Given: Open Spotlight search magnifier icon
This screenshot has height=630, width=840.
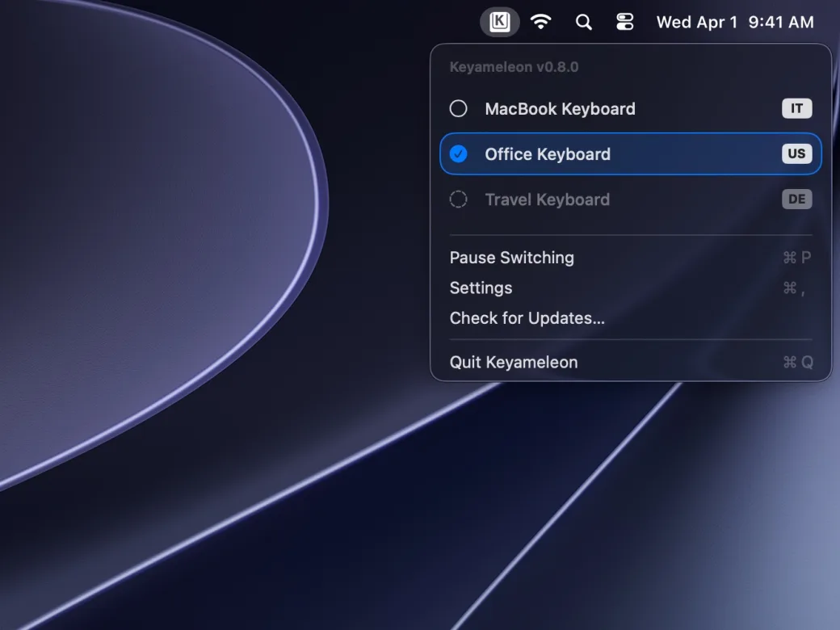Looking at the screenshot, I should pos(583,22).
